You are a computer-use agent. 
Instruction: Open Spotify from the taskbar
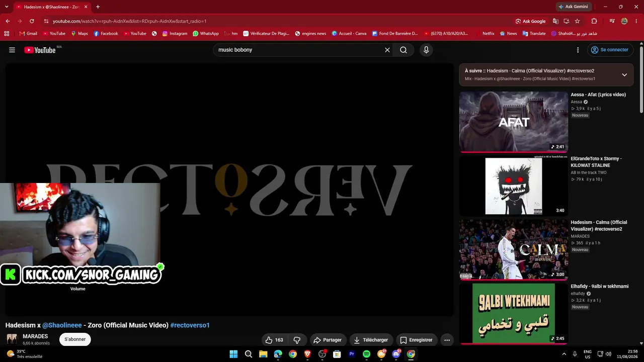pyautogui.click(x=366, y=354)
